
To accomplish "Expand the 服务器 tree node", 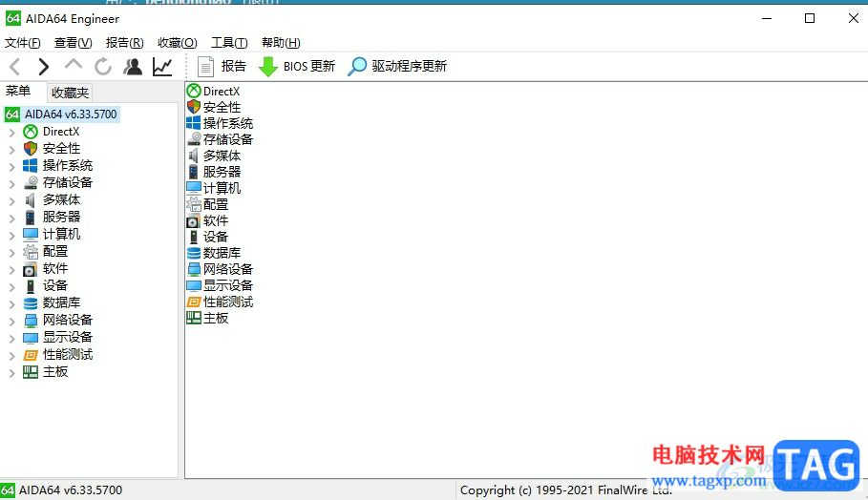I will point(11,218).
